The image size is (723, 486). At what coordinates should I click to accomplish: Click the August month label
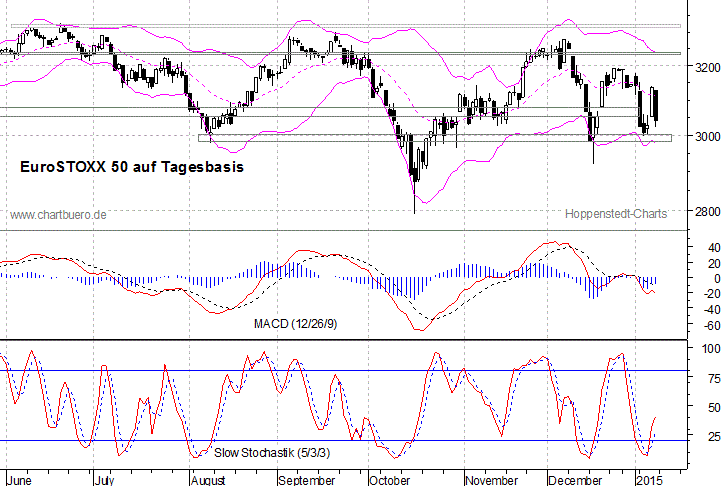(x=208, y=480)
